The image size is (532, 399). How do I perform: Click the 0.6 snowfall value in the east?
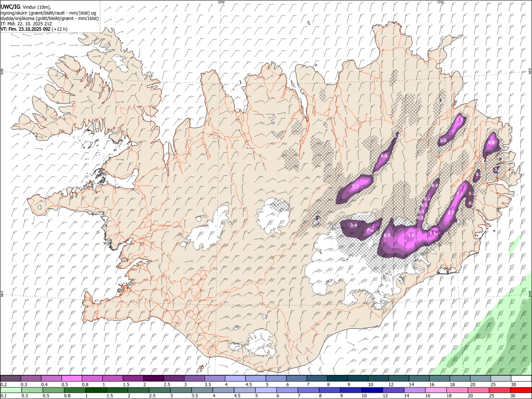[x=491, y=142]
